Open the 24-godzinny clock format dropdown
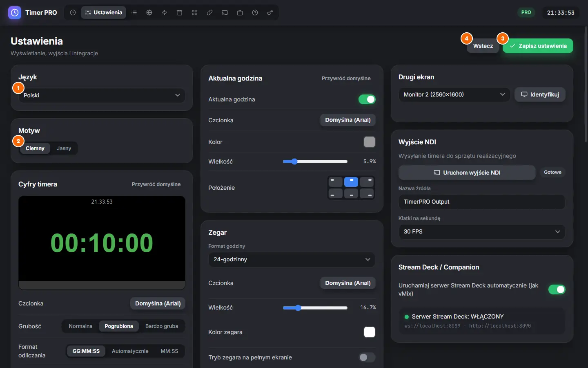 coord(292,259)
